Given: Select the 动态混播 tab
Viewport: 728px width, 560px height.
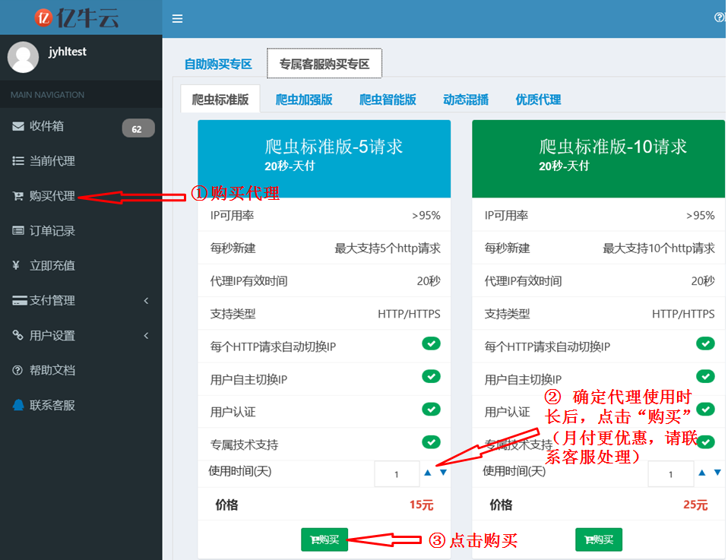Looking at the screenshot, I should [x=466, y=100].
